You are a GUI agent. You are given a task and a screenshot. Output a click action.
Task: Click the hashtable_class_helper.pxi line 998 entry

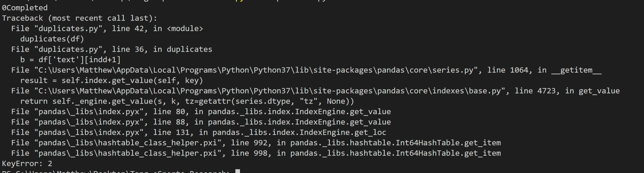pyautogui.click(x=256, y=153)
